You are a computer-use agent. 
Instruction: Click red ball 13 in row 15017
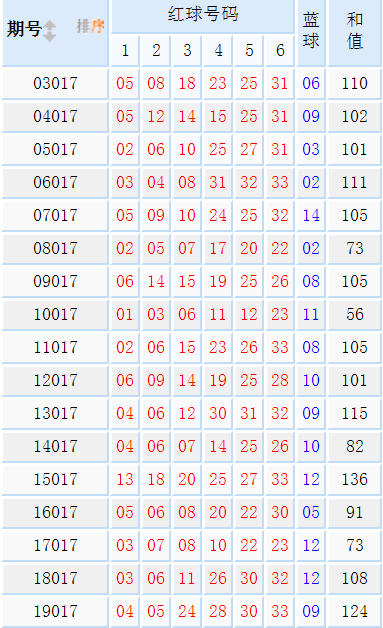click(x=125, y=479)
